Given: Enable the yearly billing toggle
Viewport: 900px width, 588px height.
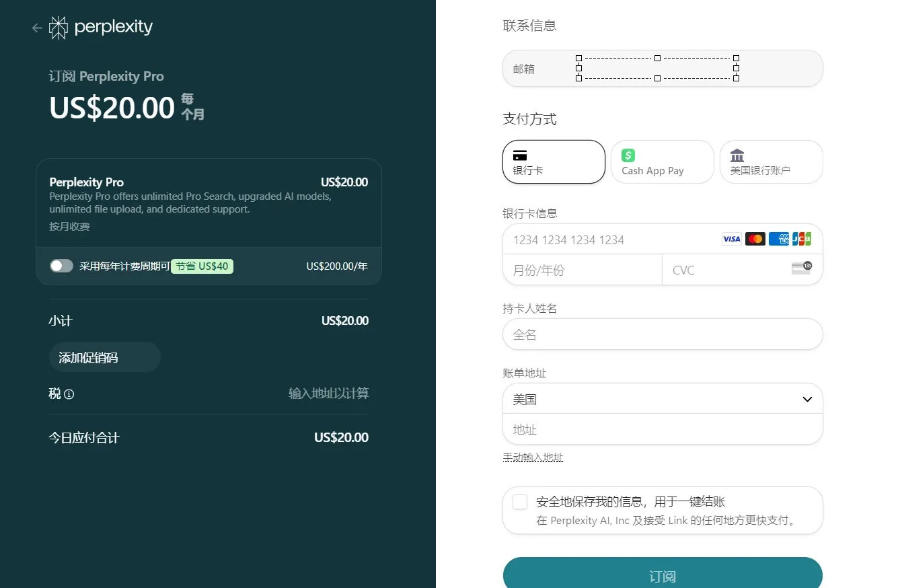Looking at the screenshot, I should (x=61, y=266).
